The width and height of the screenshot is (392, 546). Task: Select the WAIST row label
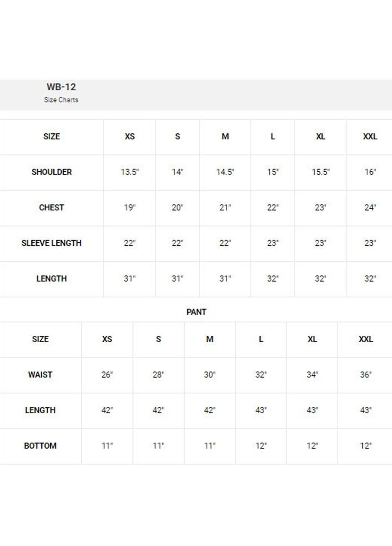pos(40,375)
